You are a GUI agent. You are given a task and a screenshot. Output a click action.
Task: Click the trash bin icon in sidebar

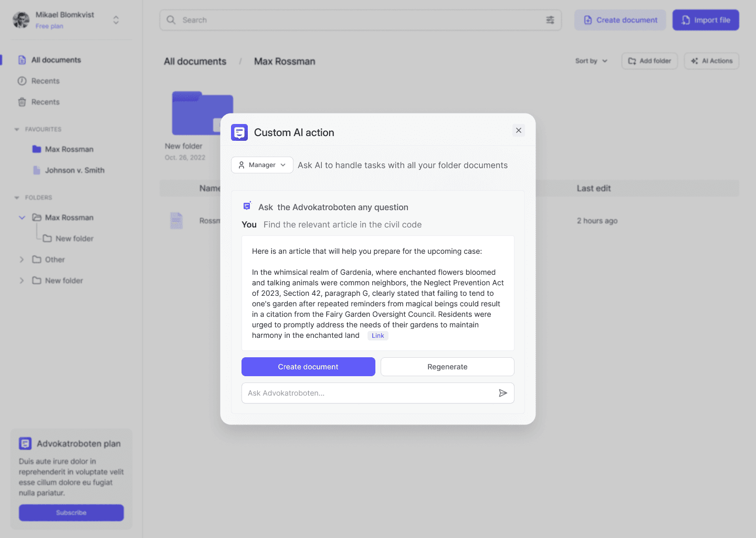click(x=22, y=102)
